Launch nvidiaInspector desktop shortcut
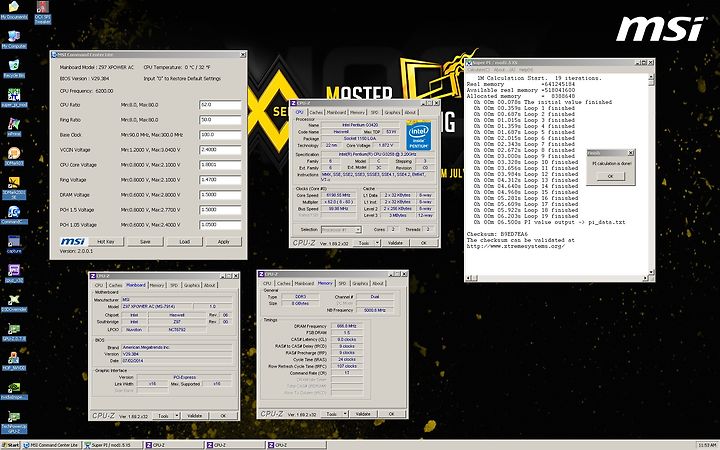Viewport: 720px width, 450px height. [14, 388]
